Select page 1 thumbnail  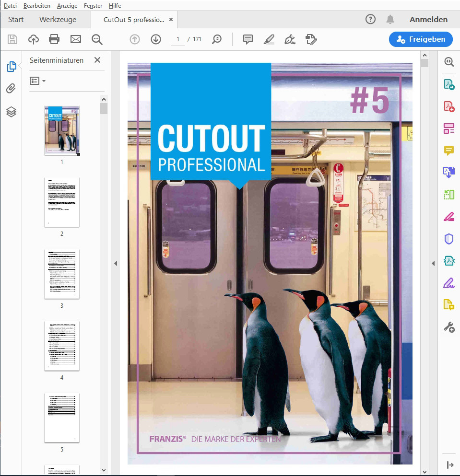[x=62, y=130]
